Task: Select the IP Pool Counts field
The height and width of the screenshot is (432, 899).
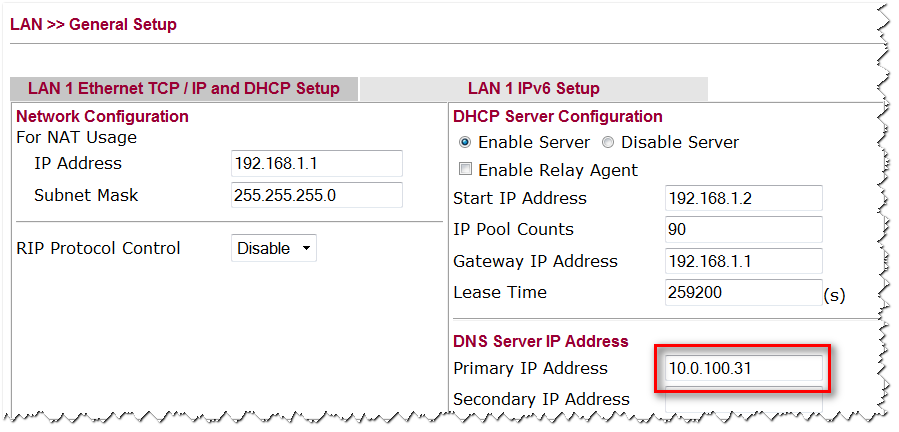Action: (x=743, y=230)
